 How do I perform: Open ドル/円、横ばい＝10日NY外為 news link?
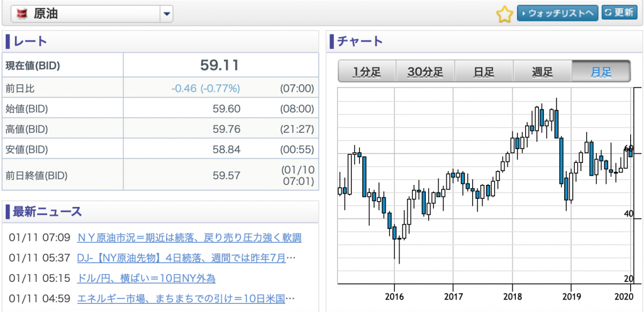(x=146, y=278)
